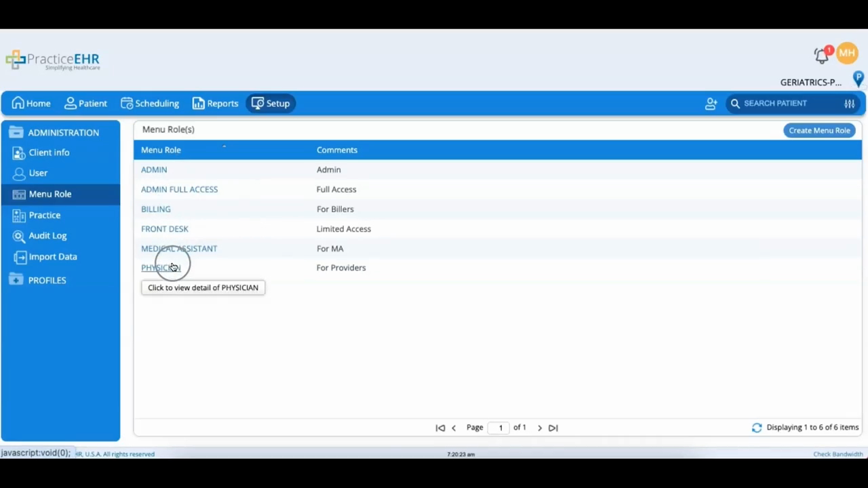Open the Patient menu
This screenshot has height=488, width=868.
click(85, 103)
